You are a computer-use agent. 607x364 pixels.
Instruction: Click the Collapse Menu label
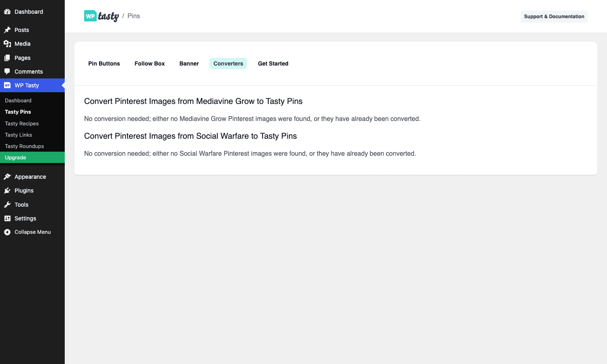33,232
